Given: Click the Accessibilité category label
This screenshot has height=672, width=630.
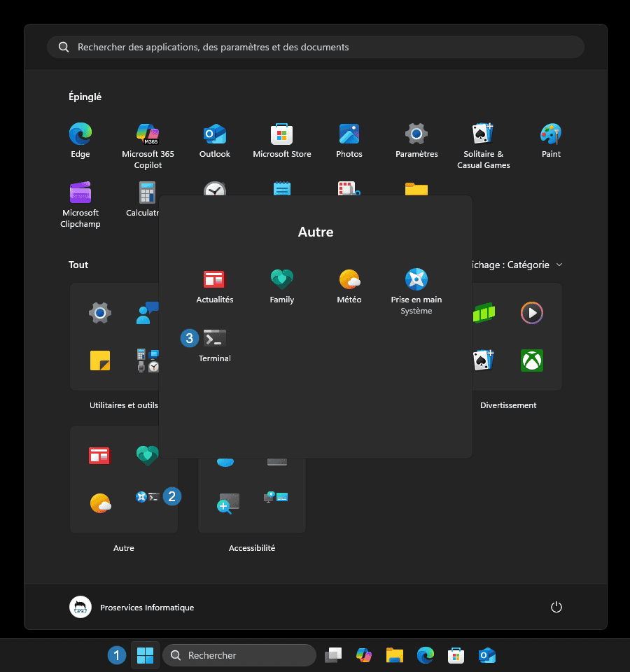Looking at the screenshot, I should click(x=252, y=548).
